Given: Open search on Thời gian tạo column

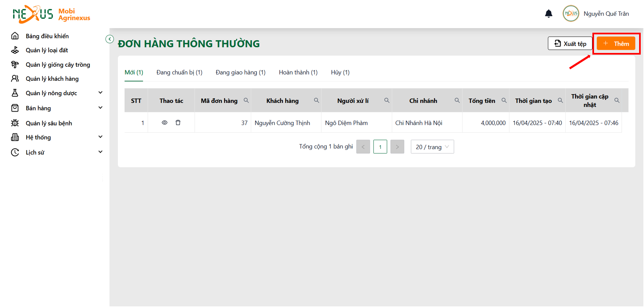Looking at the screenshot, I should click(560, 100).
